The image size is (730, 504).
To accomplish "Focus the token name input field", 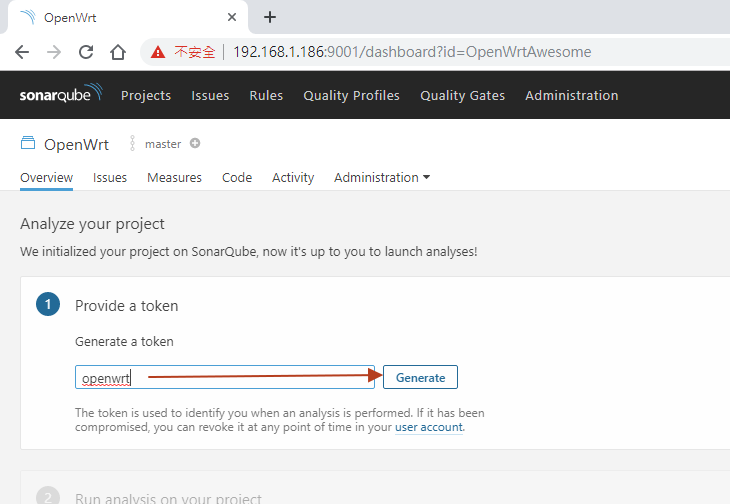I will point(225,377).
